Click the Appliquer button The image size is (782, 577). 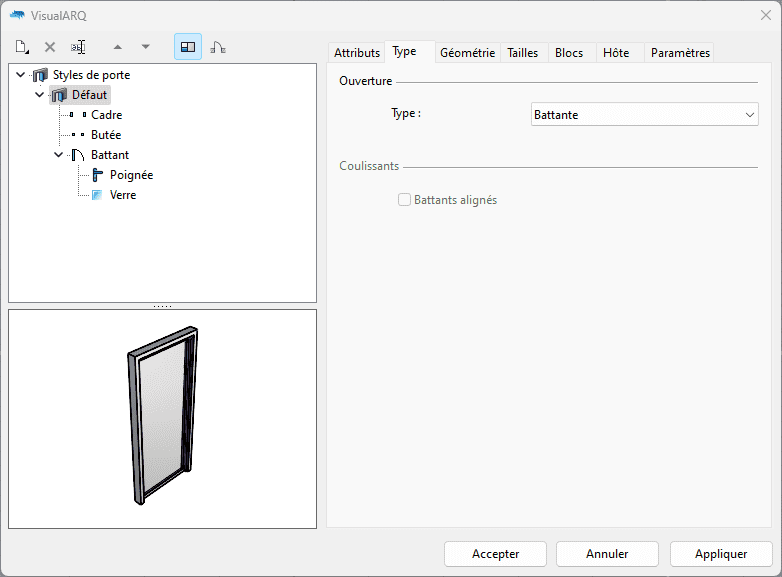(x=721, y=554)
